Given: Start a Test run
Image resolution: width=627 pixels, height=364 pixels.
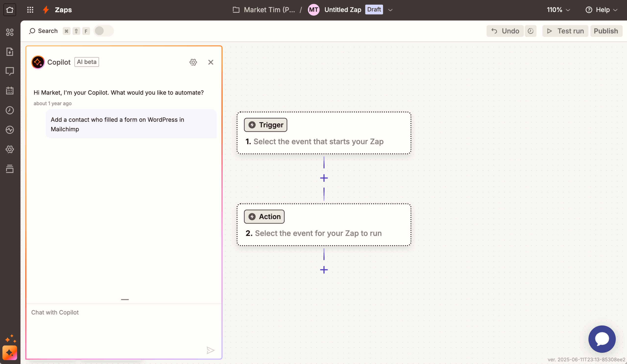Looking at the screenshot, I should (x=565, y=31).
